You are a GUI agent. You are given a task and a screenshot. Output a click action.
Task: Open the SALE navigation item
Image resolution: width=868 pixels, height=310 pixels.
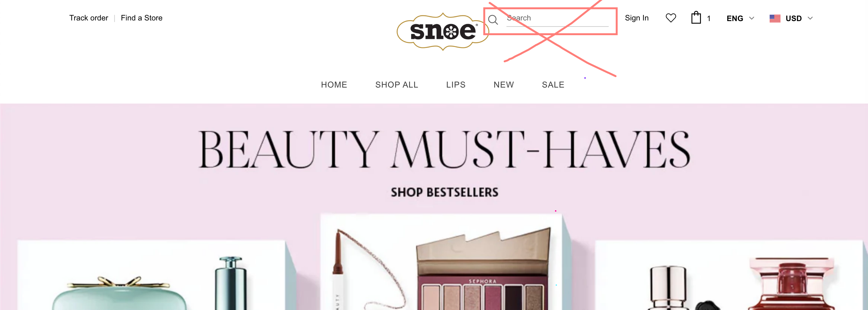[553, 85]
